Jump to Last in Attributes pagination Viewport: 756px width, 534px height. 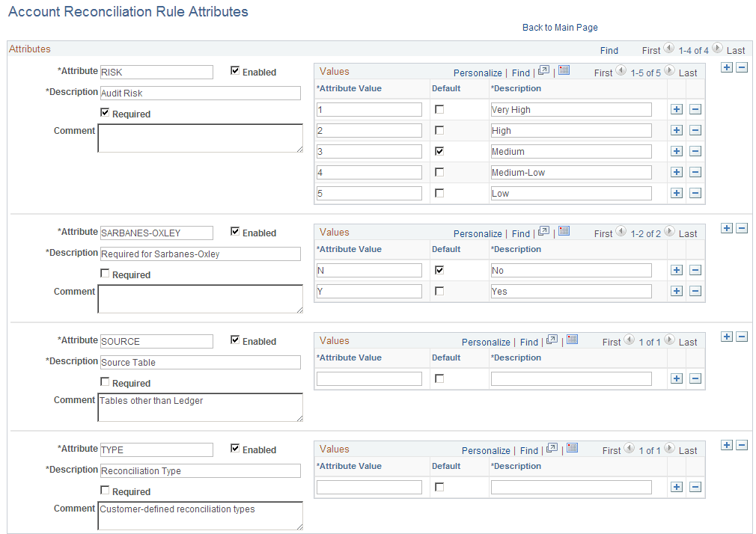737,50
